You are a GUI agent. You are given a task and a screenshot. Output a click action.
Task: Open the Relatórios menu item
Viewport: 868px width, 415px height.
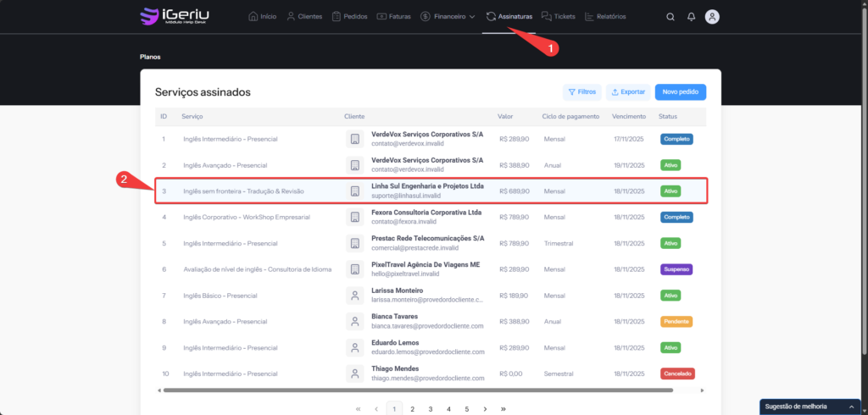tap(605, 16)
